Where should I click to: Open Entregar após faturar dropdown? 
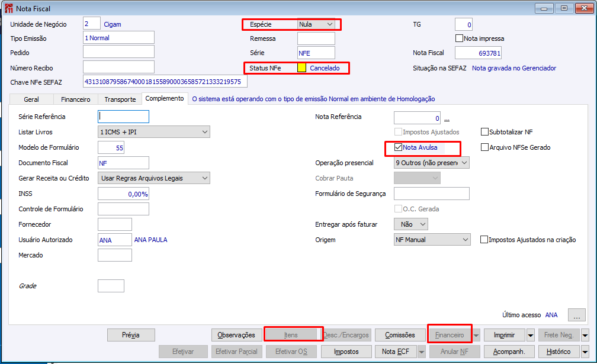411,224
